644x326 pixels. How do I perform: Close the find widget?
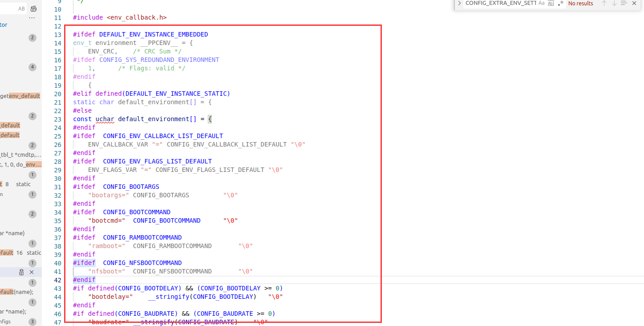(634, 3)
